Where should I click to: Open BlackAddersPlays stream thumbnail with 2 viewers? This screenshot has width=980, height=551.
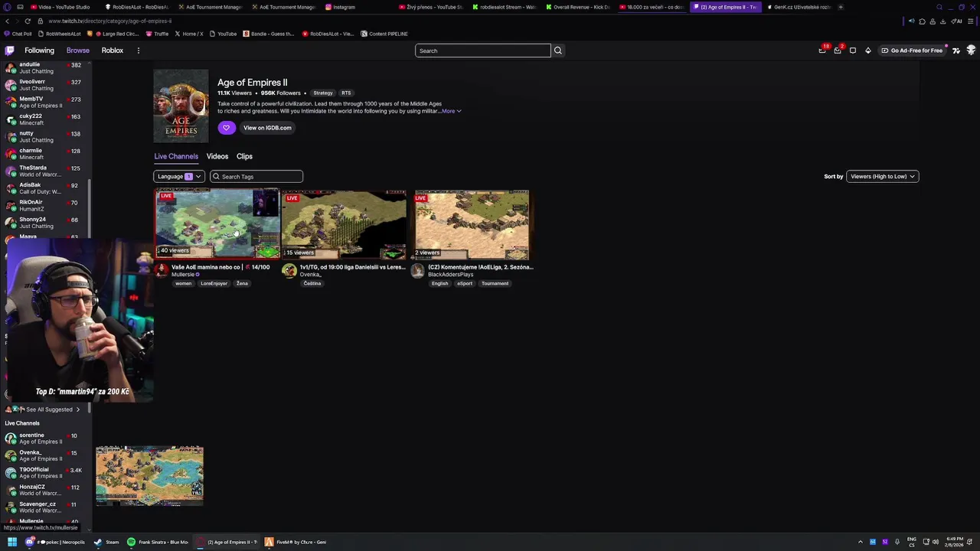pos(472,224)
